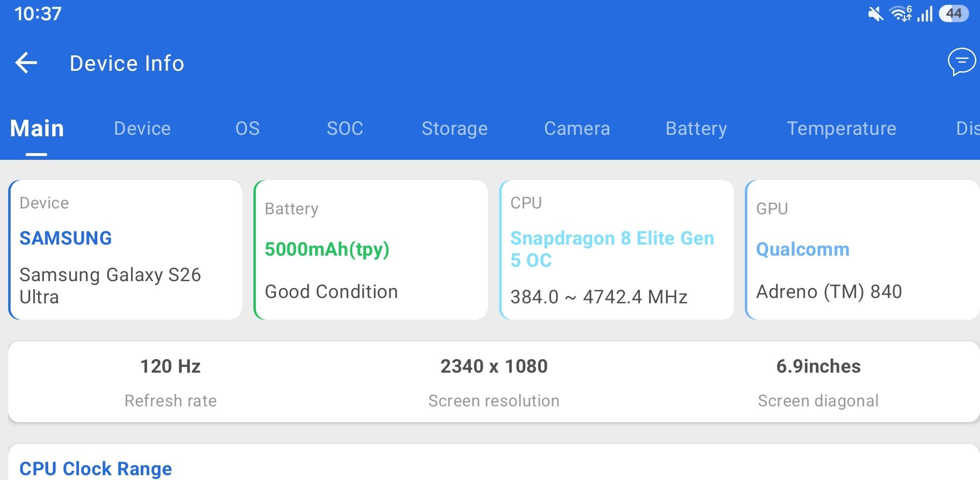Tap the 120 Hz refresh rate value

(x=171, y=366)
